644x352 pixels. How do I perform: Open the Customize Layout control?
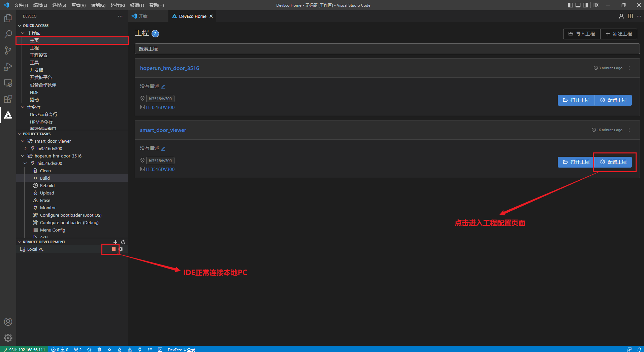596,5
